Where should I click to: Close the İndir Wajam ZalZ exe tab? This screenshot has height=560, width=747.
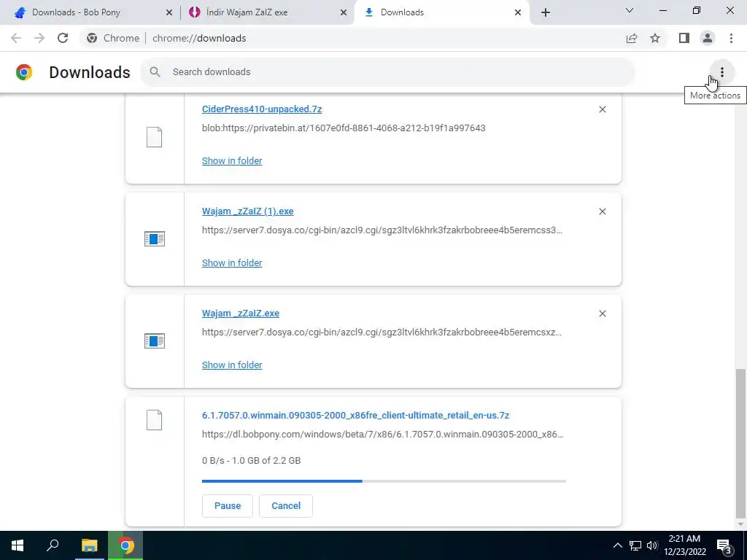[x=344, y=12]
